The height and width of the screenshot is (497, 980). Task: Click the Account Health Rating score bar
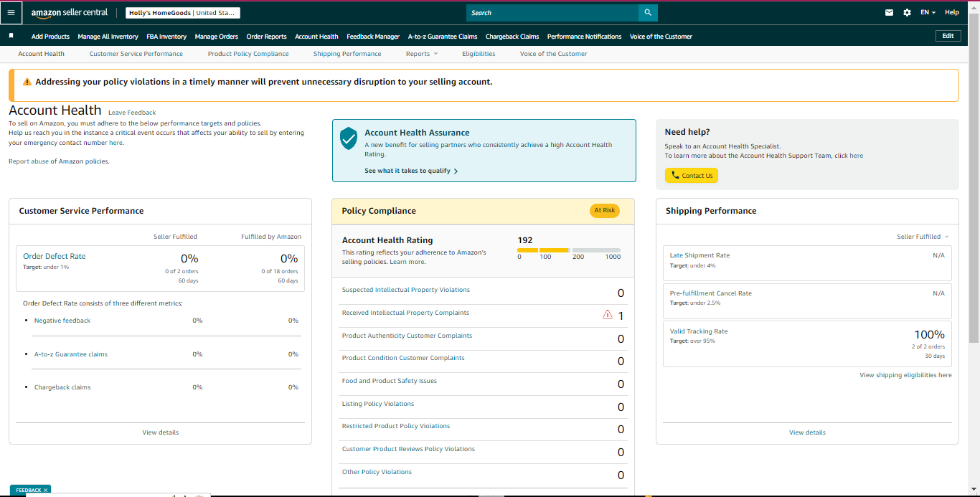tap(569, 250)
